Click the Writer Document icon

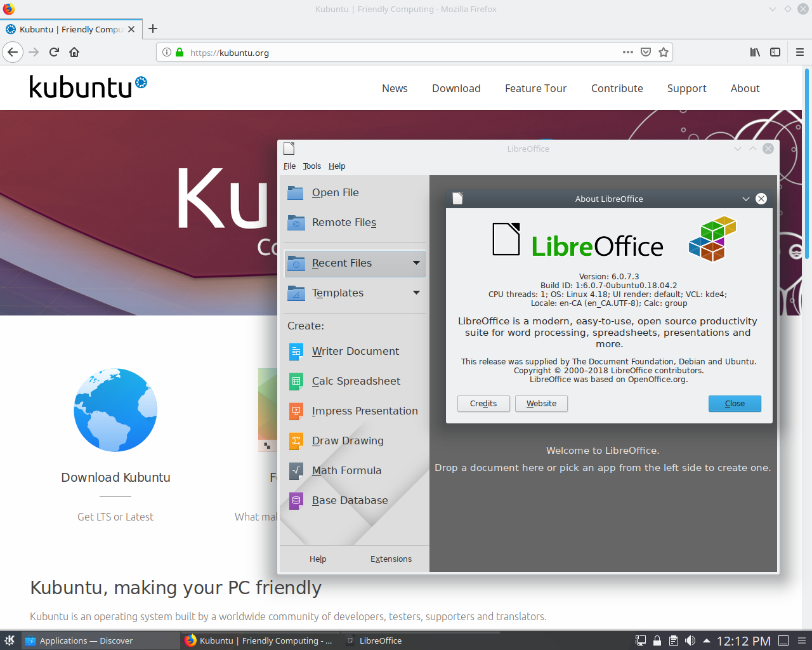[x=296, y=351]
